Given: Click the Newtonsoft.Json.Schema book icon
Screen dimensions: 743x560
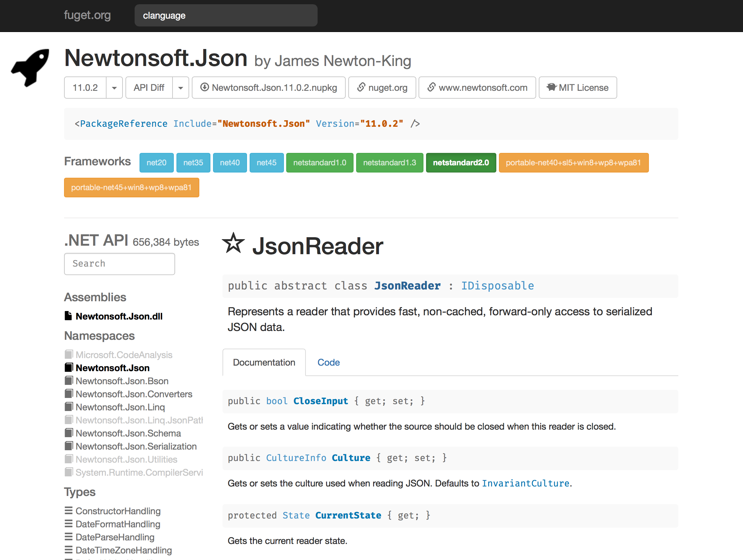Looking at the screenshot, I should coord(69,433).
